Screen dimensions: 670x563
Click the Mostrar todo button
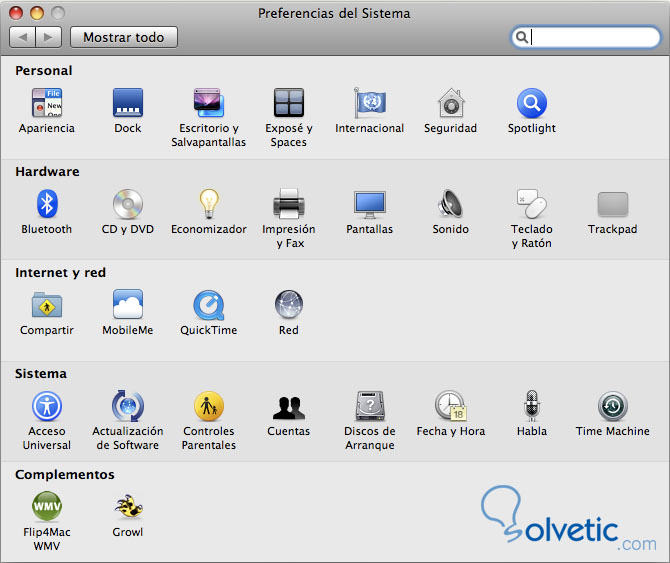[x=124, y=37]
